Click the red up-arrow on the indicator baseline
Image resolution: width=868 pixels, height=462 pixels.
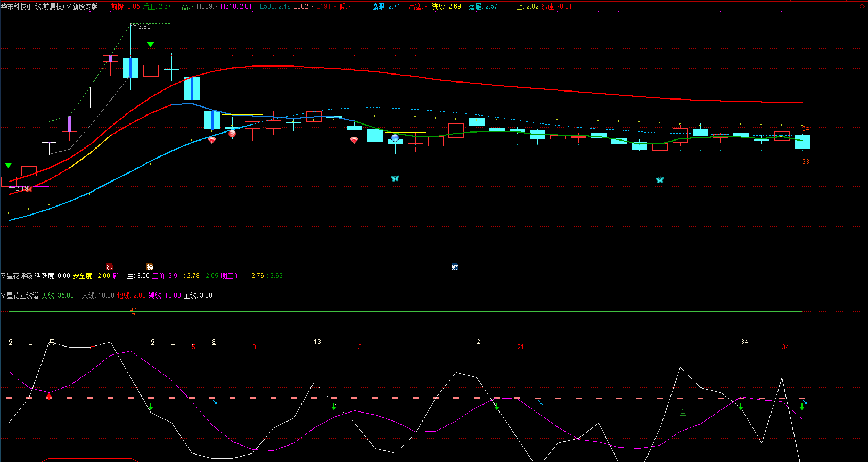pyautogui.click(x=49, y=397)
